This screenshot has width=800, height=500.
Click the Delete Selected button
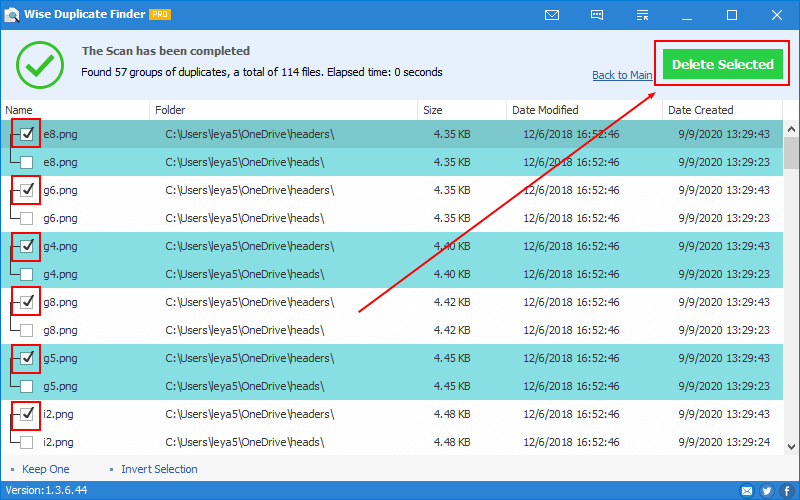click(722, 64)
